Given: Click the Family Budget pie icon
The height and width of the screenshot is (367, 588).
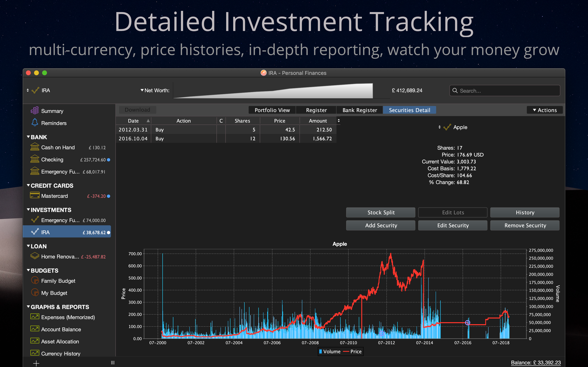Looking at the screenshot, I should pos(35,281).
